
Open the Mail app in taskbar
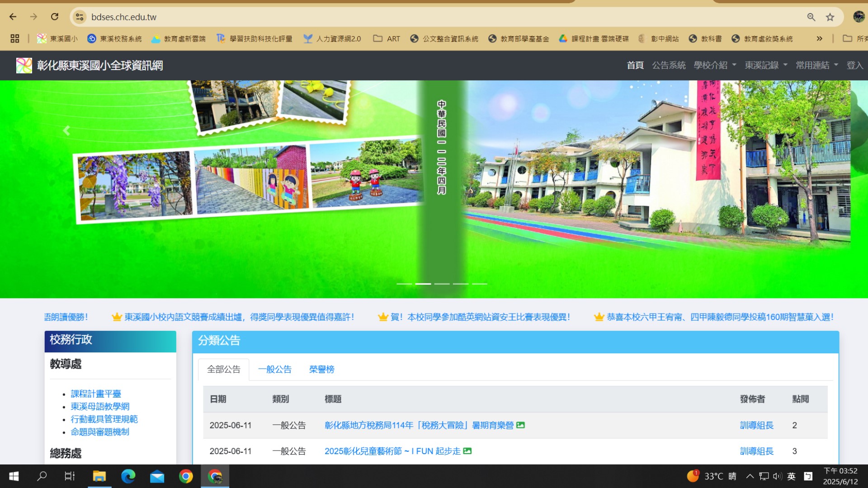click(157, 476)
